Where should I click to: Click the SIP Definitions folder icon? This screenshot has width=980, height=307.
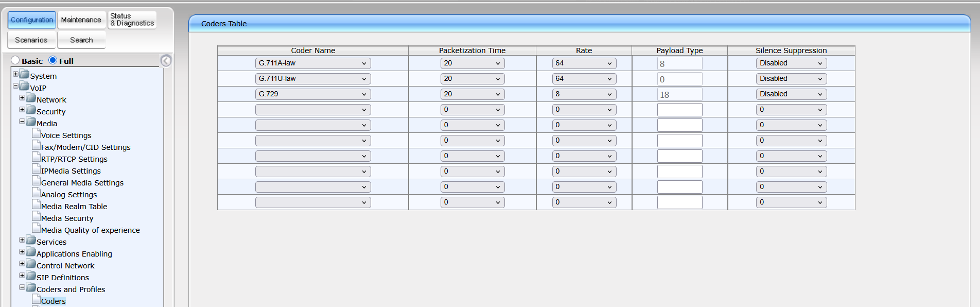tap(31, 276)
